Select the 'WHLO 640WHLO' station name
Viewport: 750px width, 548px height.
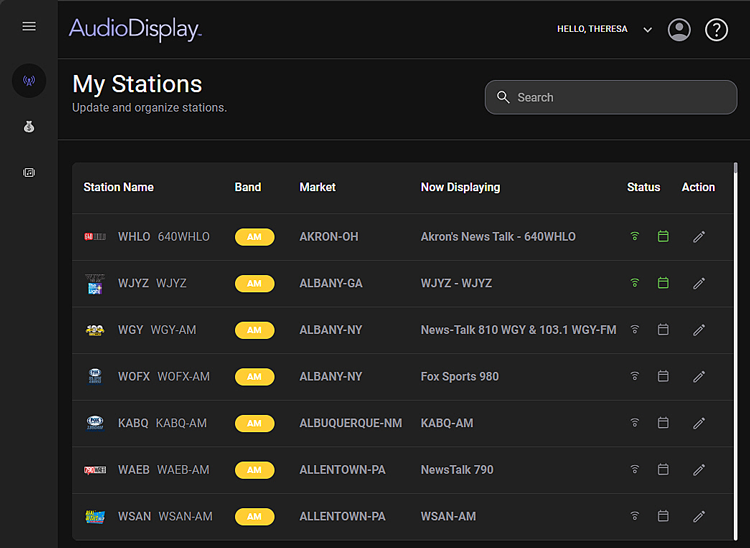pyautogui.click(x=164, y=237)
